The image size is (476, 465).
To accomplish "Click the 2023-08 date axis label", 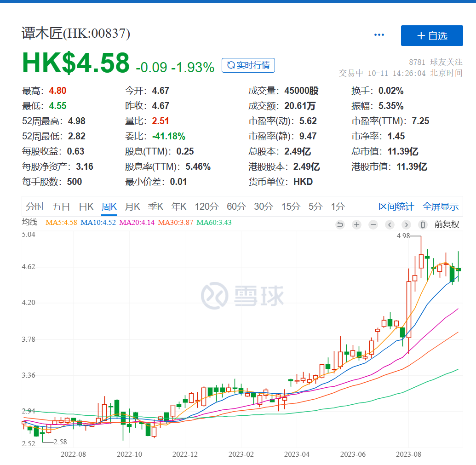I will click(408, 454).
